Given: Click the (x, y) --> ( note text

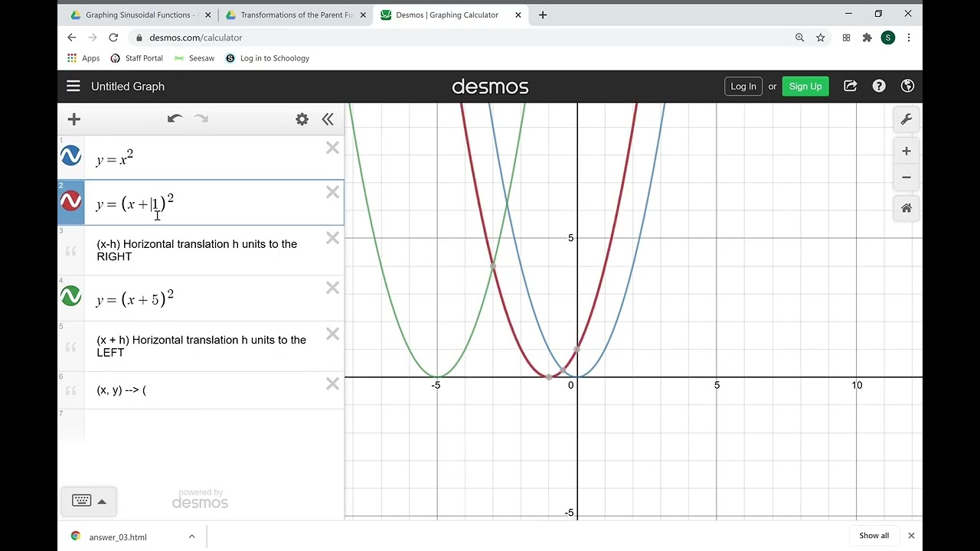Looking at the screenshot, I should 121,390.
